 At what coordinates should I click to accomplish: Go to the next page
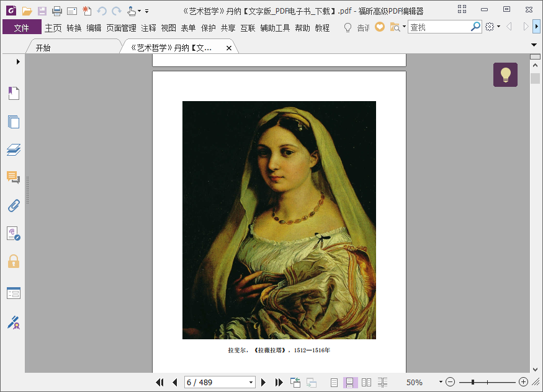coord(263,382)
